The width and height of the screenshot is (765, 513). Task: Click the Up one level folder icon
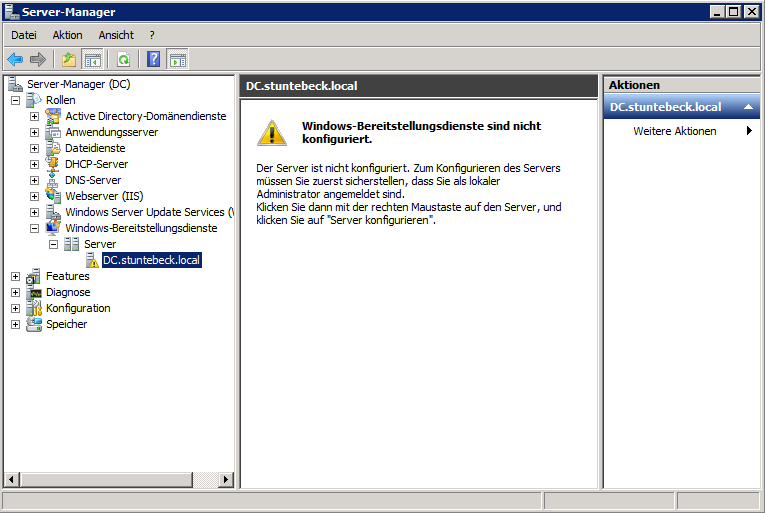click(x=69, y=60)
